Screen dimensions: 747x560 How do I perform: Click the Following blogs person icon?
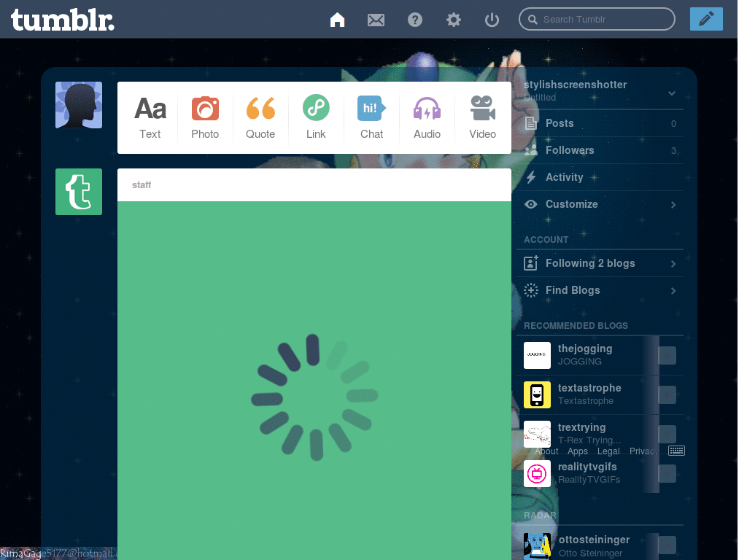coord(531,262)
